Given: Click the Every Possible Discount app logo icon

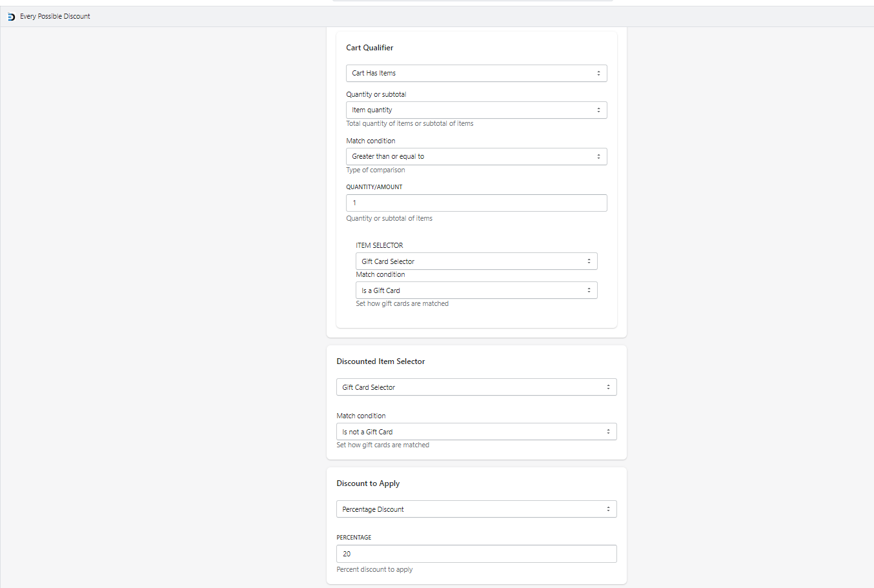Looking at the screenshot, I should (11, 17).
